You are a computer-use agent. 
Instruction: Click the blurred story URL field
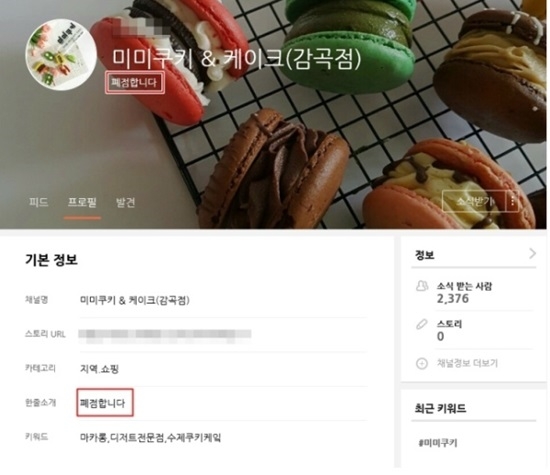165,334
